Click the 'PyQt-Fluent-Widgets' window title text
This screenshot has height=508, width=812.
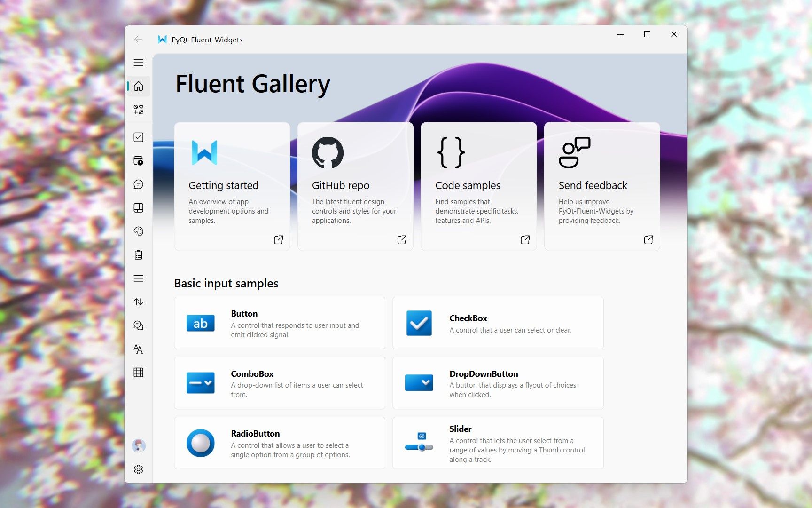pyautogui.click(x=207, y=40)
